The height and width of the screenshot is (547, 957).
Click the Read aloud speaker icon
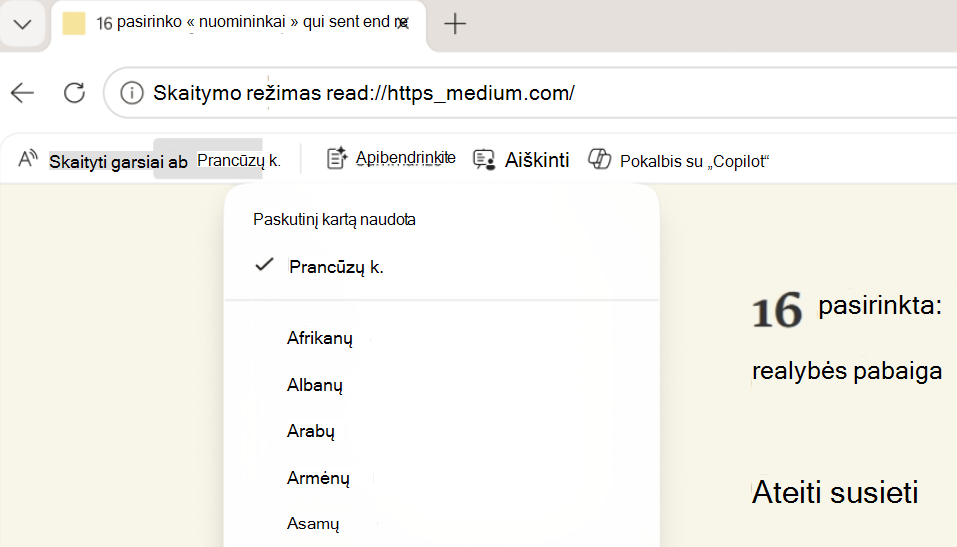pos(28,160)
